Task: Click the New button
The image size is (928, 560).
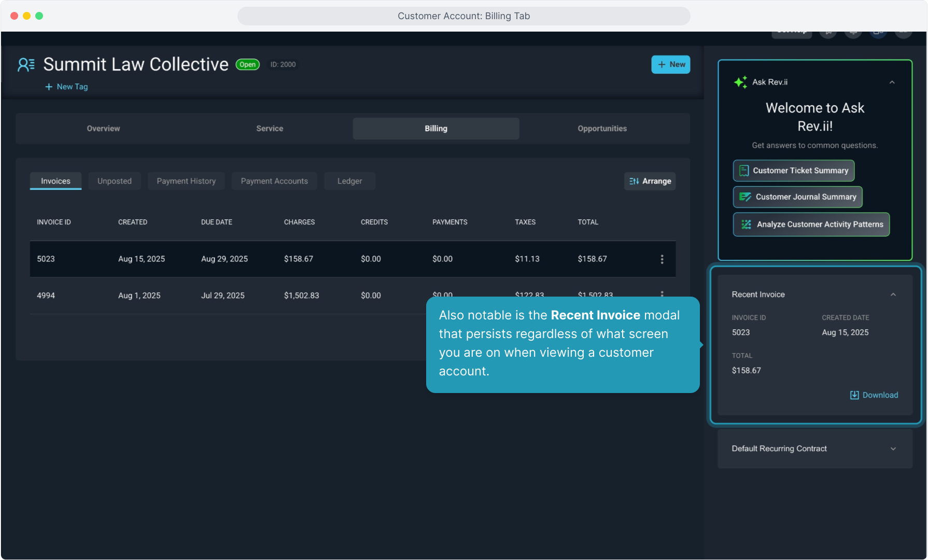Action: (x=670, y=64)
